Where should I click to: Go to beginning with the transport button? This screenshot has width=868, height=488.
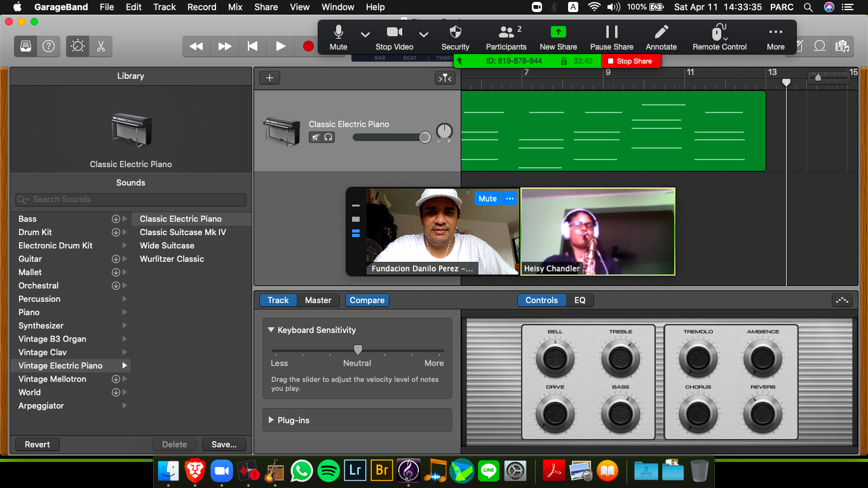[x=252, y=46]
